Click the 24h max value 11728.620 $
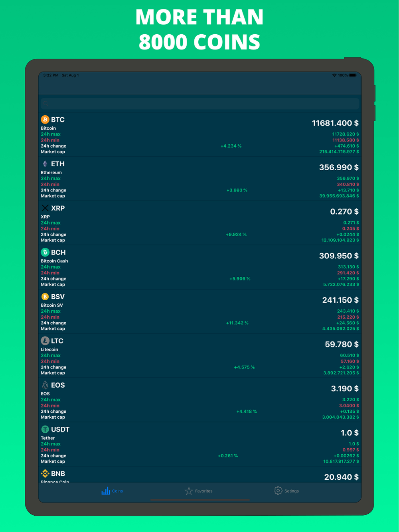Viewport: 399px width, 532px height. tap(346, 134)
